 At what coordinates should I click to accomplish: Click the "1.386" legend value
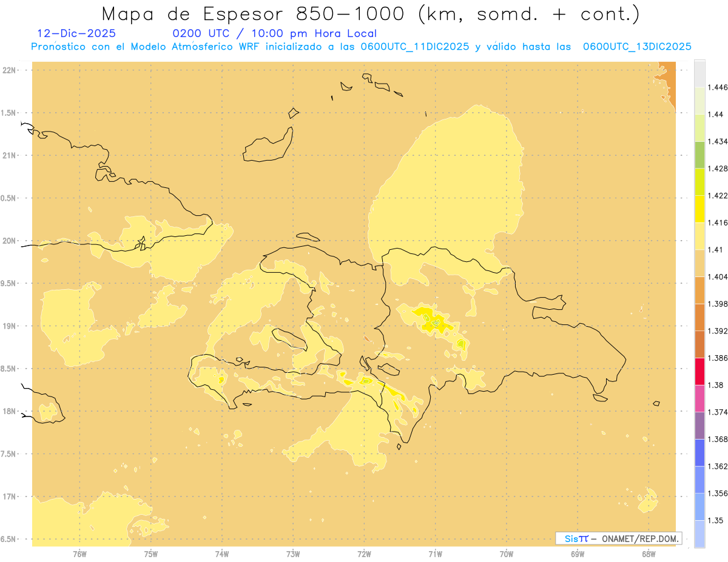tap(717, 358)
